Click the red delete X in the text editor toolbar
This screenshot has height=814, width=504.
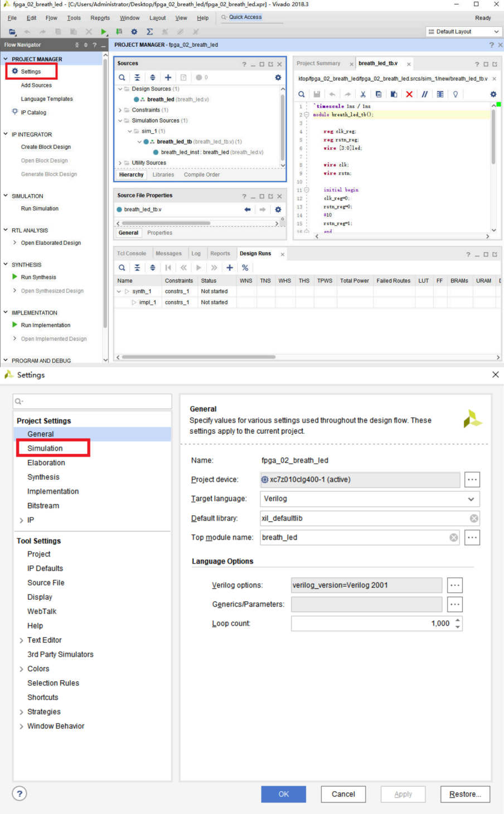click(x=409, y=94)
